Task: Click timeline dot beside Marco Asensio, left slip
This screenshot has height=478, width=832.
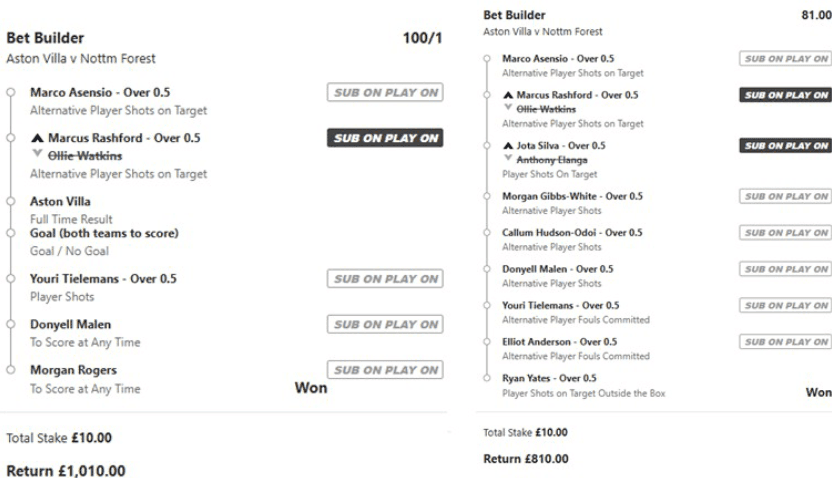Action: point(10,92)
